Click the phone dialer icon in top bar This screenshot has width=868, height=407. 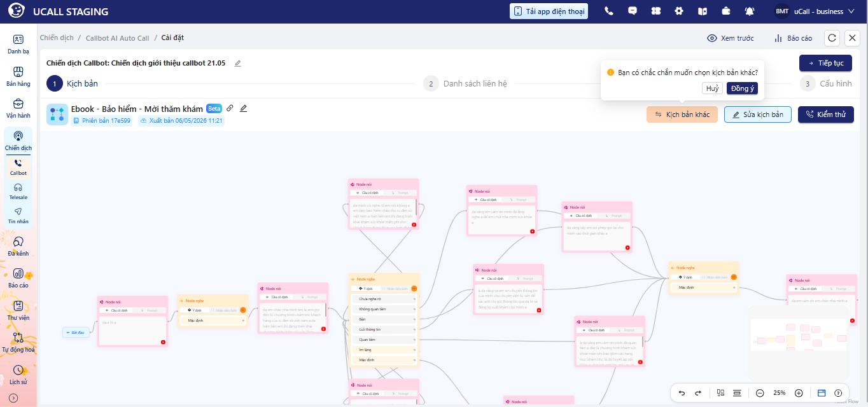point(609,11)
